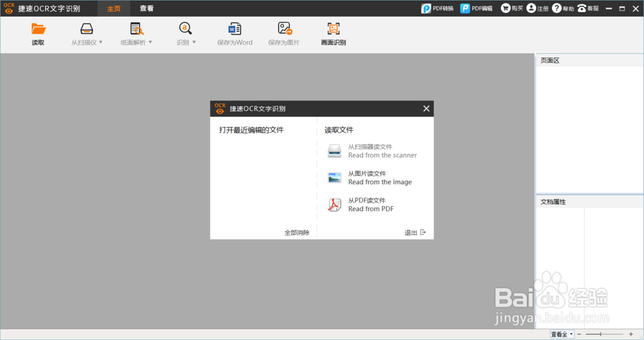
Task: Expand the 纸面解析 dropdown arrow
Action: pos(150,42)
